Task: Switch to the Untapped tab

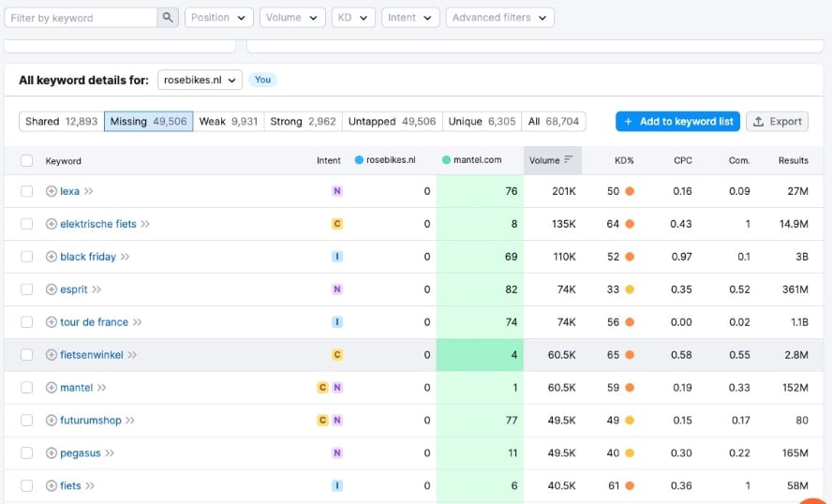Action: [x=393, y=122]
